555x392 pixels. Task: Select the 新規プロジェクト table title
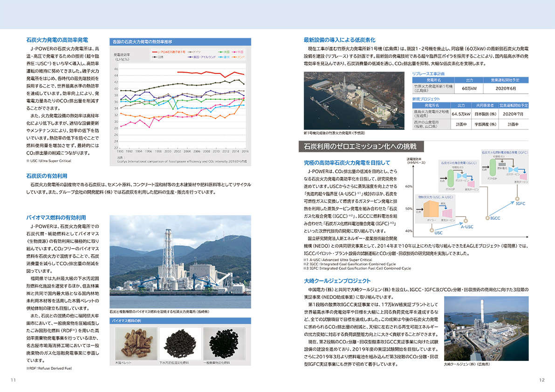(x=426, y=99)
